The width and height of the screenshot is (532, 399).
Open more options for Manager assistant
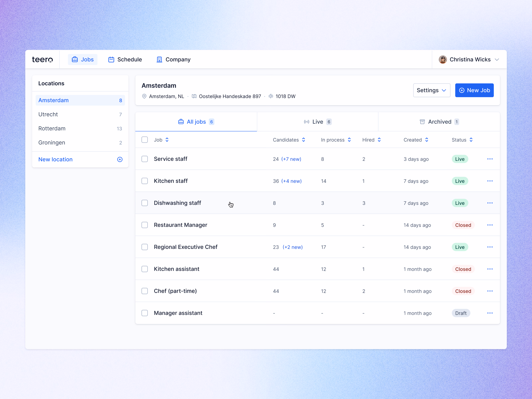(490, 313)
